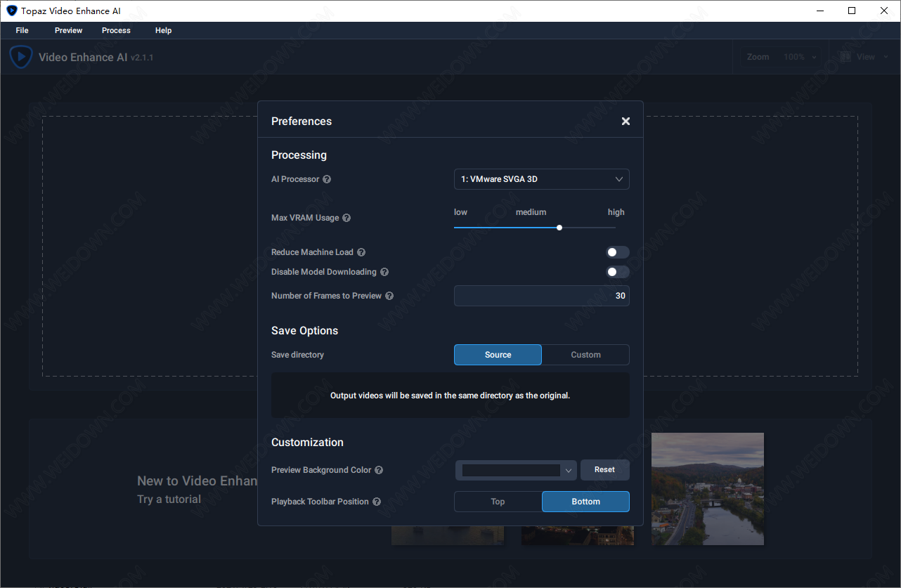Expand the Preview Background Color dropdown
The width and height of the screenshot is (901, 588).
click(516, 470)
